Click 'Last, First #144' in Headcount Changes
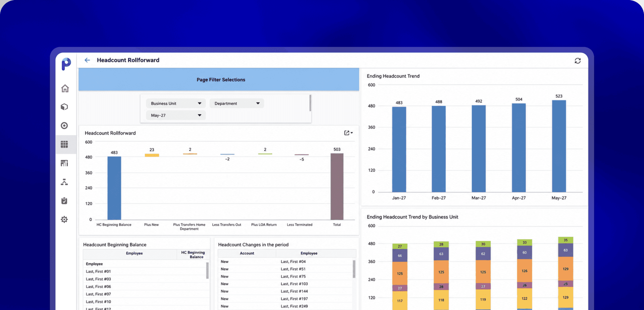 pos(294,291)
